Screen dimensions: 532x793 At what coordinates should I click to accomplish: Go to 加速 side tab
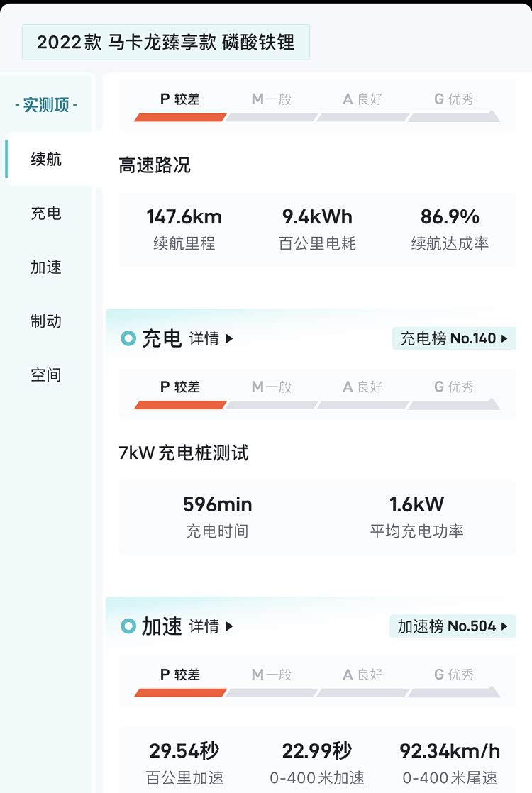click(x=46, y=267)
